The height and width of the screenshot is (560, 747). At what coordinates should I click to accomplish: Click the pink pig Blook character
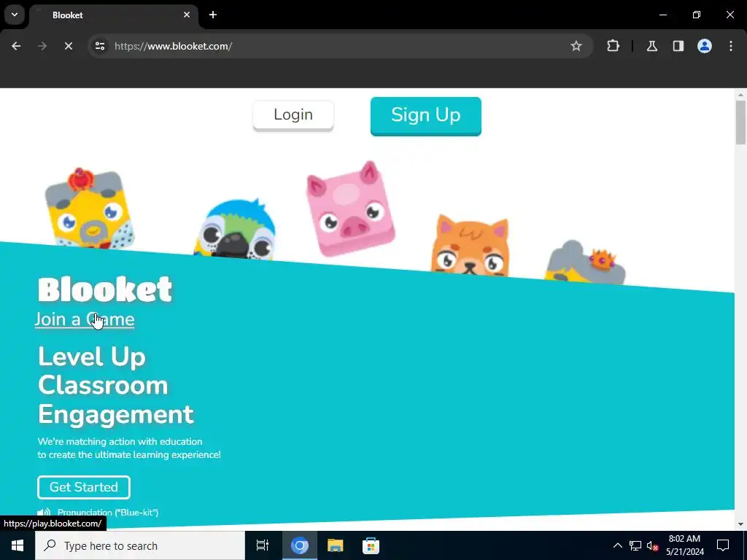350,209
